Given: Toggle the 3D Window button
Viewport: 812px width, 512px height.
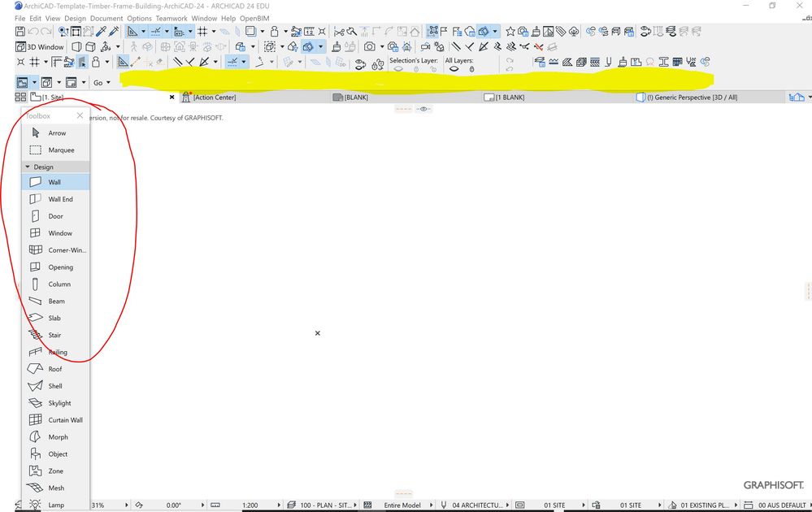Looking at the screenshot, I should click(37, 46).
